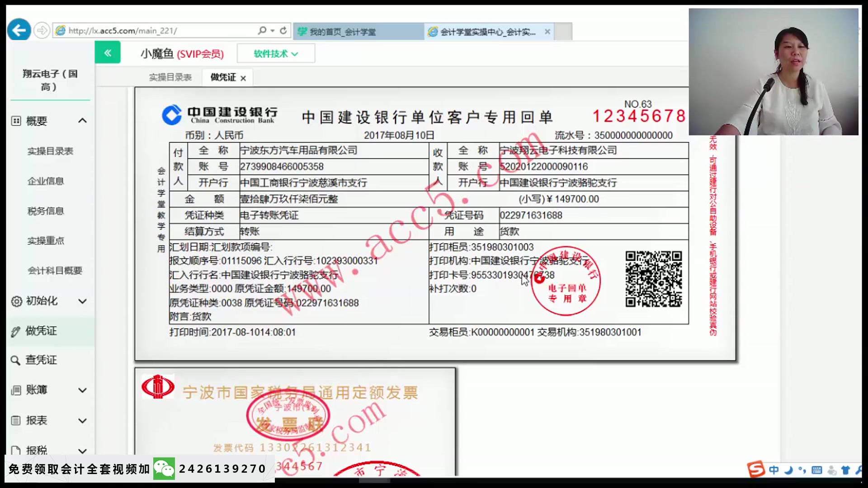Click the sidebar collapse button with double arrows
This screenshot has width=868, height=488.
[x=108, y=52]
